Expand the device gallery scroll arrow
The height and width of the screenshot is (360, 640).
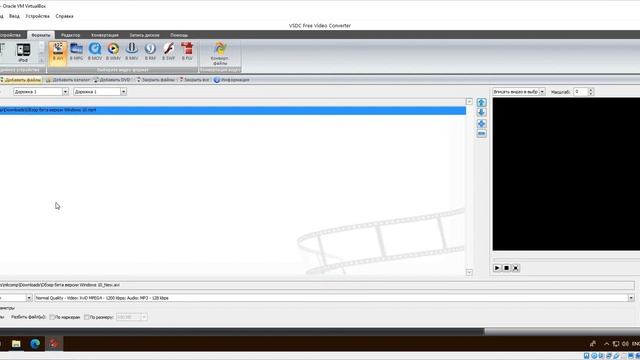(x=41, y=61)
